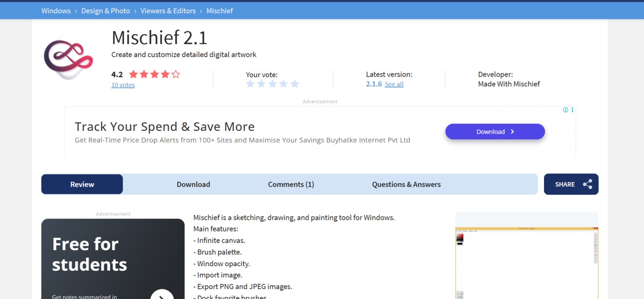Go to Windows breadcrumb
Viewport: 644px width, 299px height.
point(56,11)
